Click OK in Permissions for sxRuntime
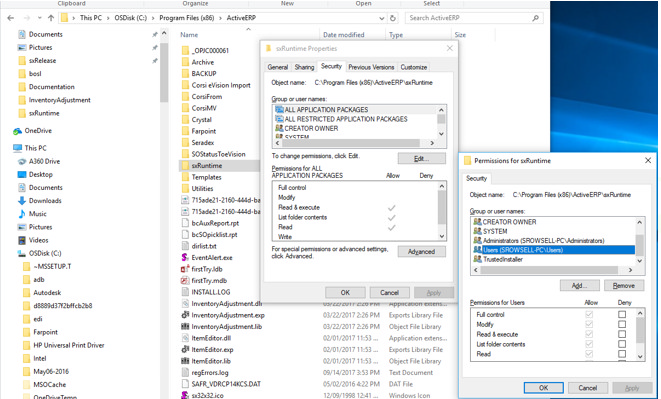Viewport: 661px width, 399px height. pos(543,388)
